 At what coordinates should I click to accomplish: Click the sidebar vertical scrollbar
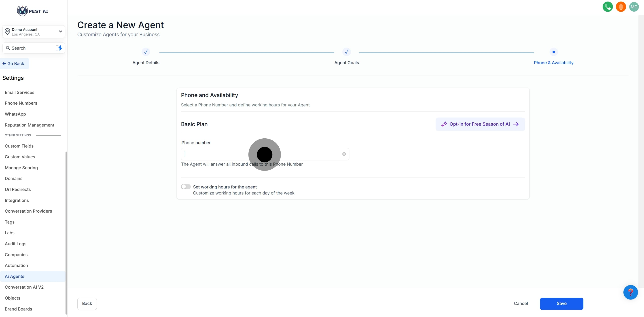coord(66,232)
